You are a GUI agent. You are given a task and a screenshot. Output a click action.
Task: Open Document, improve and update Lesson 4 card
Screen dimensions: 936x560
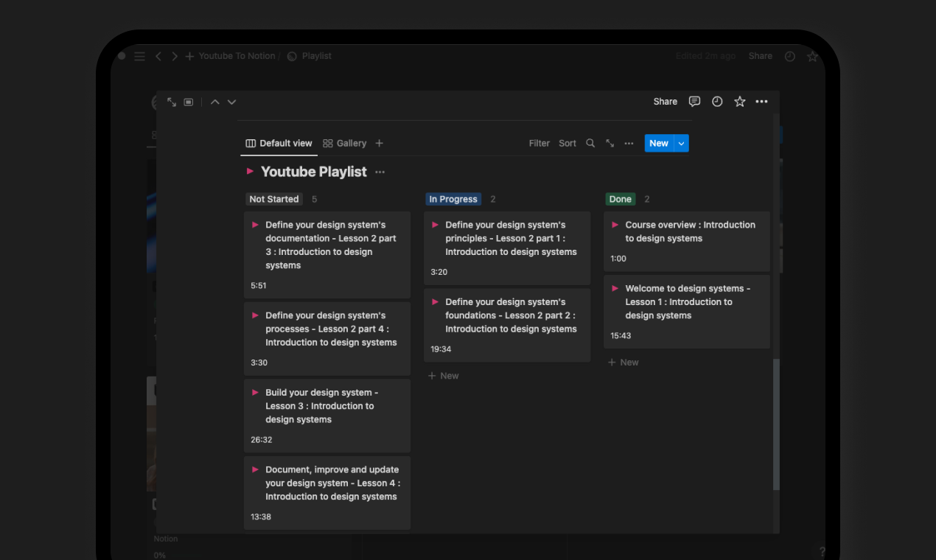[x=327, y=493]
